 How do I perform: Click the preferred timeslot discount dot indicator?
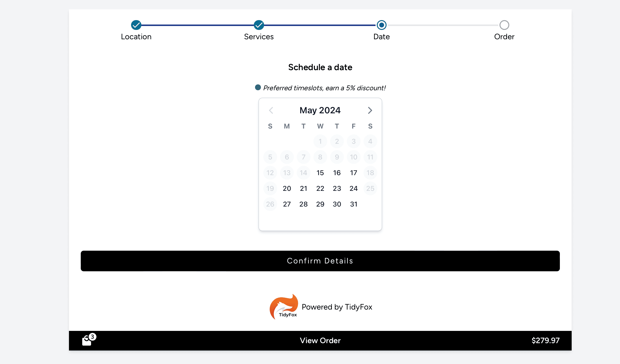[257, 87]
